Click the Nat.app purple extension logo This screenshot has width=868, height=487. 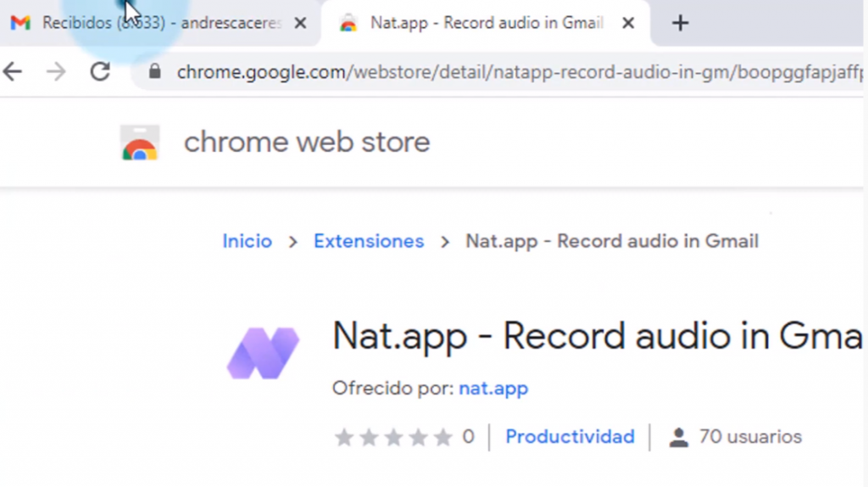click(x=263, y=353)
